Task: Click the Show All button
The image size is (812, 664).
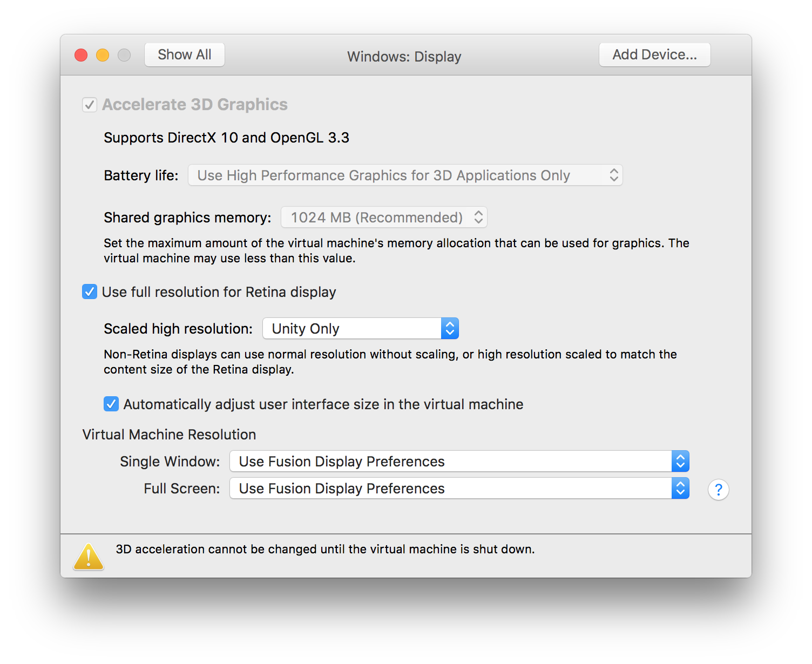Action: 185,55
